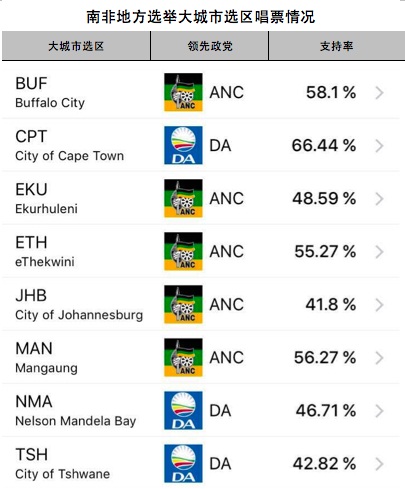Click the ANC logo beside eThekwini

(183, 251)
